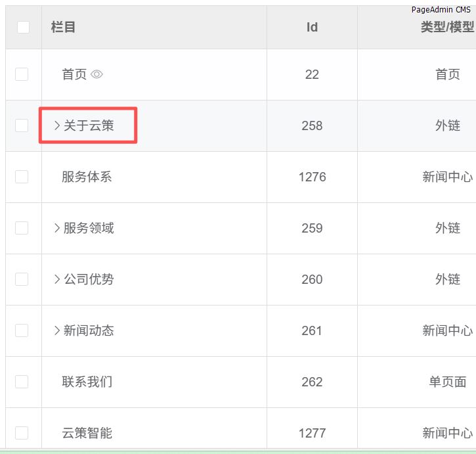
Task: Tick the checkbox for 联系我们
Action: (x=22, y=382)
